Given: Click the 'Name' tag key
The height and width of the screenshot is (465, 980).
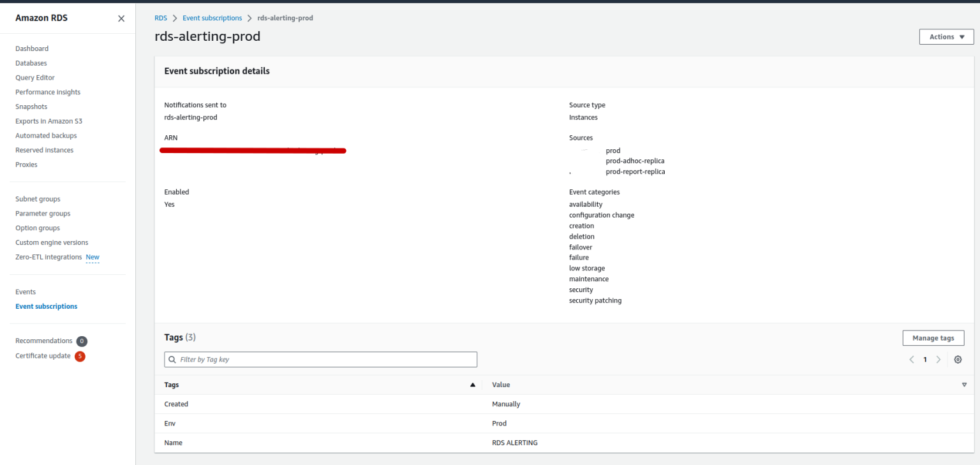Looking at the screenshot, I should point(173,443).
